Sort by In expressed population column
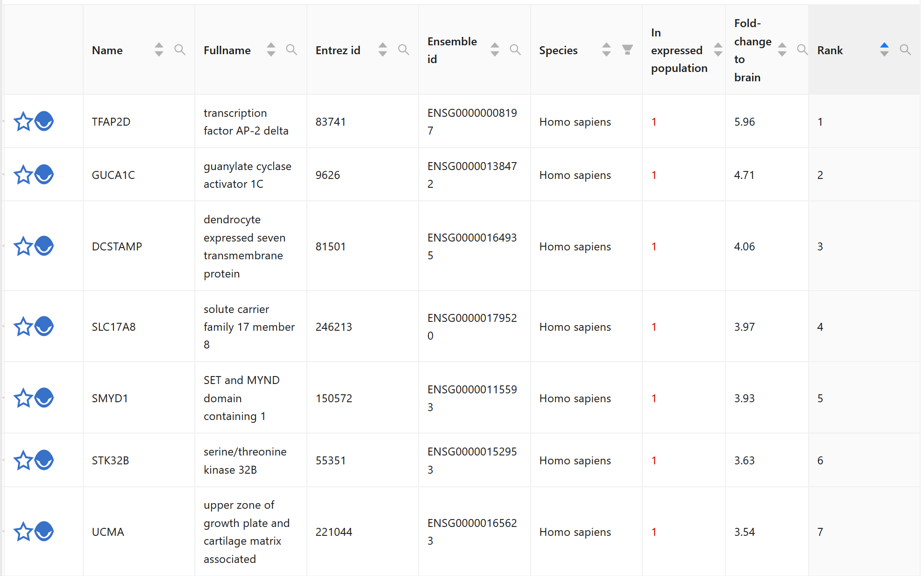 point(718,50)
